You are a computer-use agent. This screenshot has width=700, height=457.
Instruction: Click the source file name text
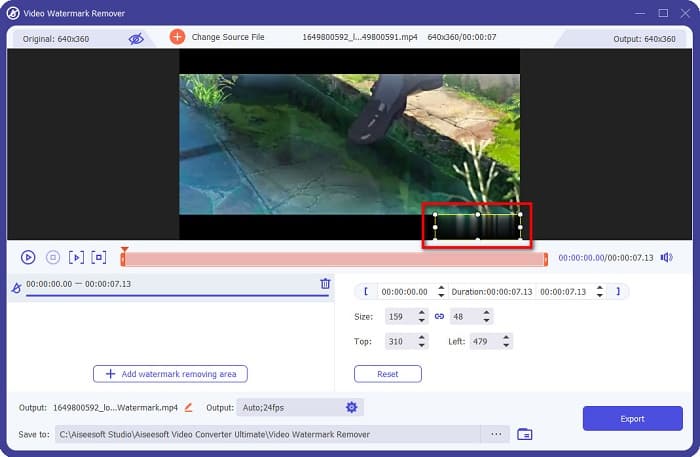pos(360,37)
